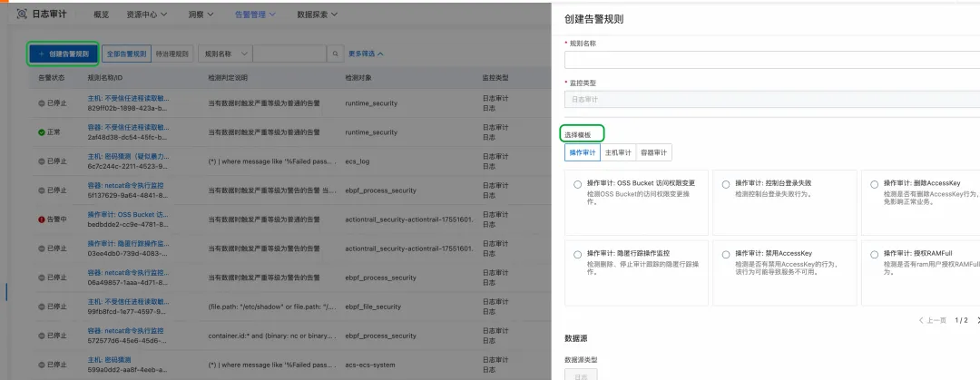Open the 告警管理 dropdown menu

click(256, 14)
